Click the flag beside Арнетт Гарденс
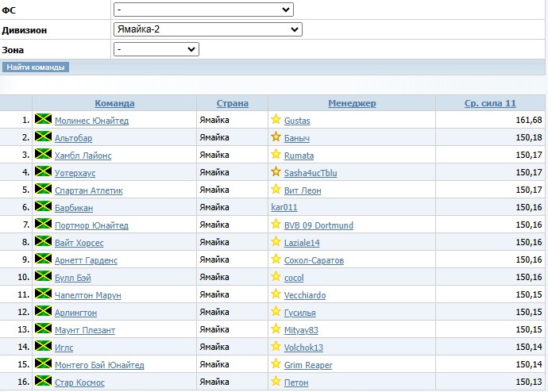This screenshot has height=392, width=548. [x=43, y=259]
